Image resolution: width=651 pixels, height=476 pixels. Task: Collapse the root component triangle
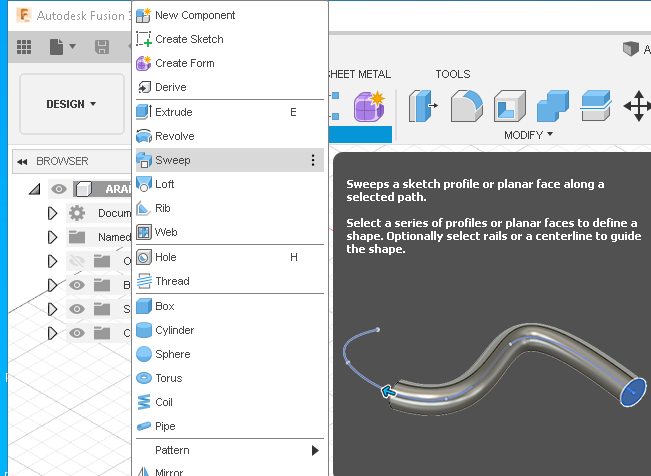click(35, 189)
